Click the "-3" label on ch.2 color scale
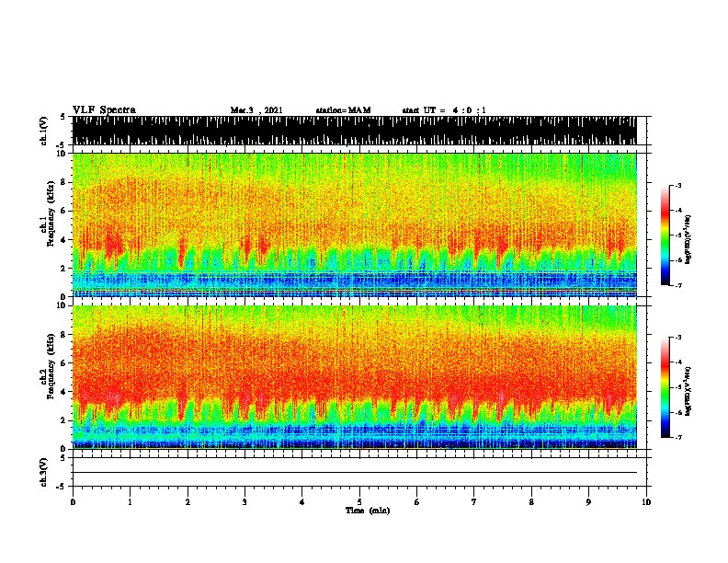 [678, 338]
